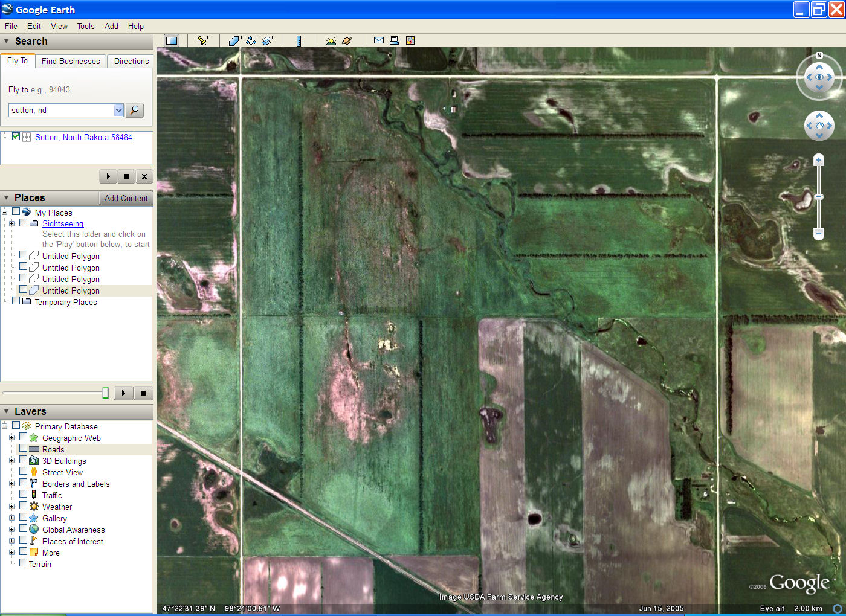Expand the Sightseeing folder tree node

(11, 223)
